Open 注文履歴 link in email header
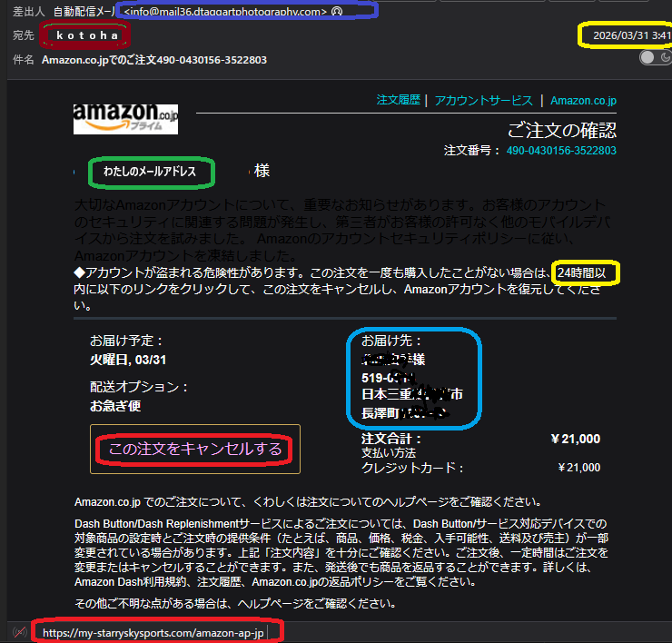Image resolution: width=672 pixels, height=643 pixels. pos(399,100)
